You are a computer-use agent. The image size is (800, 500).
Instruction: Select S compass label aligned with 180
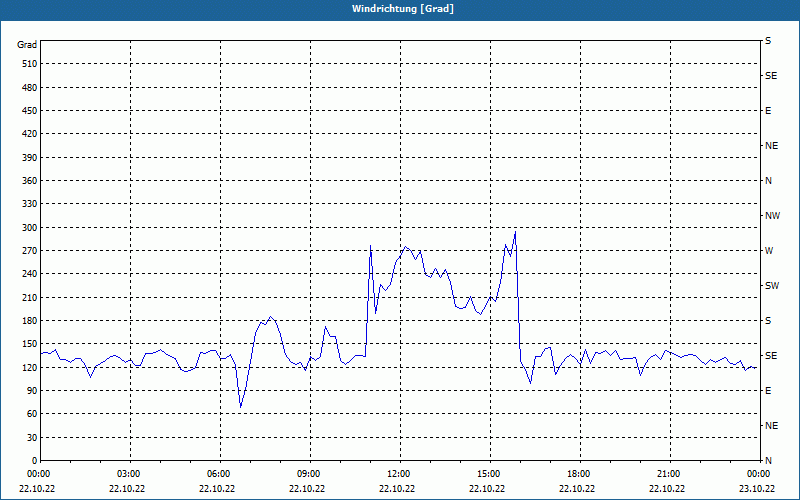[768, 321]
